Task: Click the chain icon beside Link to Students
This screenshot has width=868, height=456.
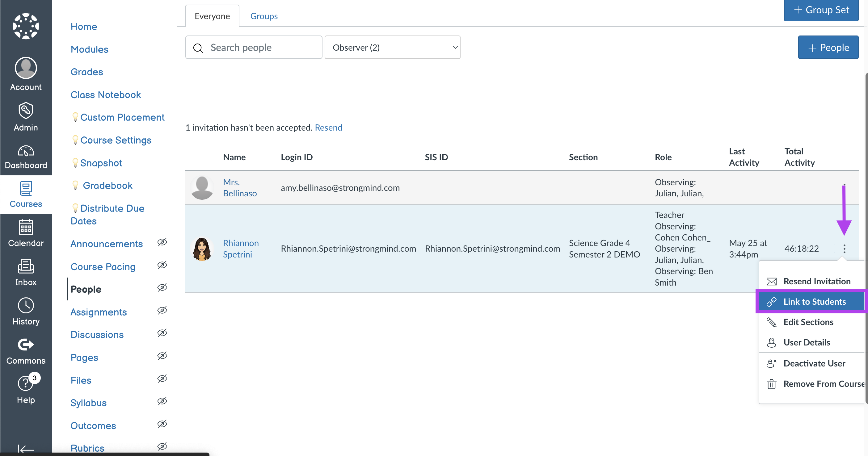Action: pyautogui.click(x=771, y=302)
